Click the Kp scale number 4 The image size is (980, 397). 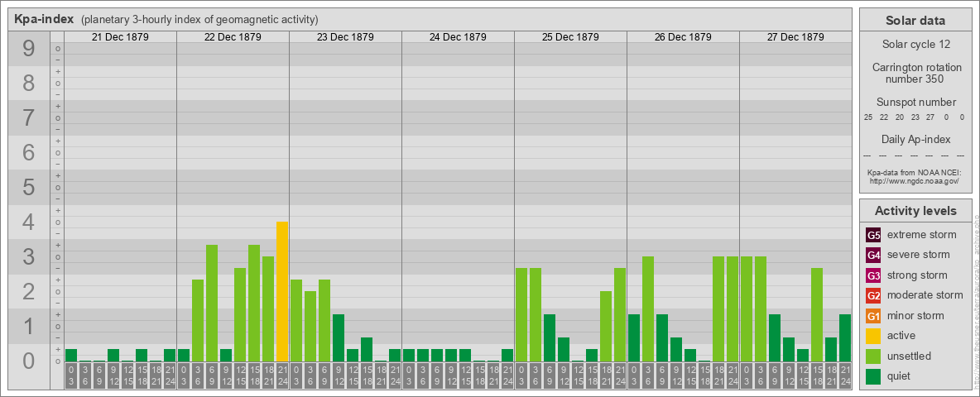(x=28, y=222)
